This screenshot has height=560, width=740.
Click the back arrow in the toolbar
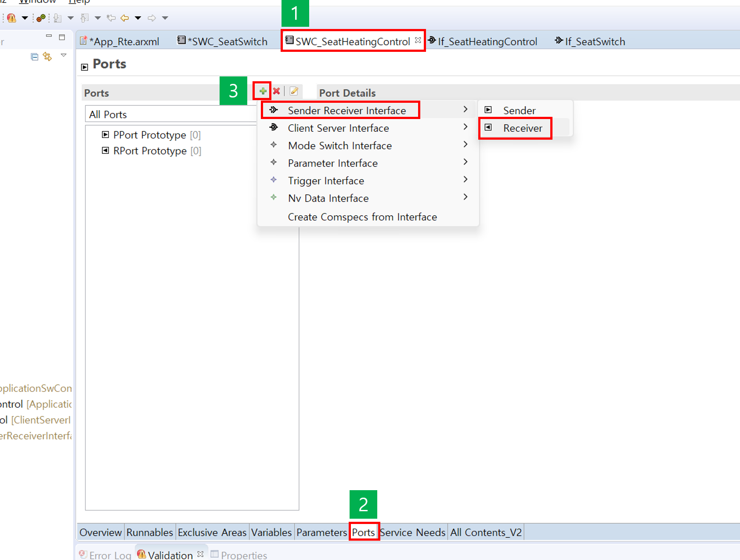(x=125, y=18)
